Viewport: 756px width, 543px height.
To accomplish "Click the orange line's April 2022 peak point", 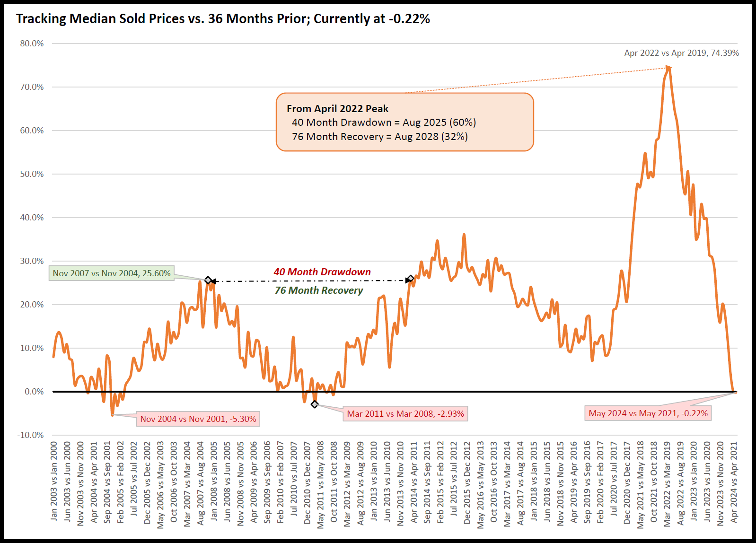I will [x=668, y=68].
